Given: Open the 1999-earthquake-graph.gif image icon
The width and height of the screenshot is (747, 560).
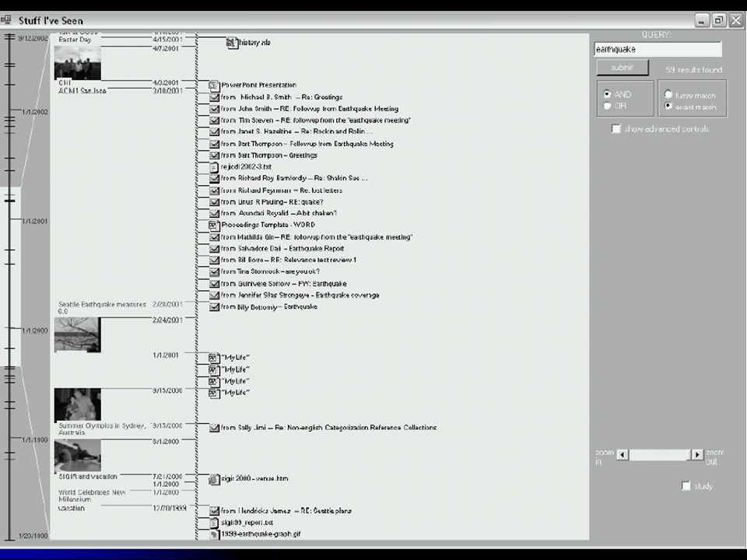Looking at the screenshot, I should [215, 534].
